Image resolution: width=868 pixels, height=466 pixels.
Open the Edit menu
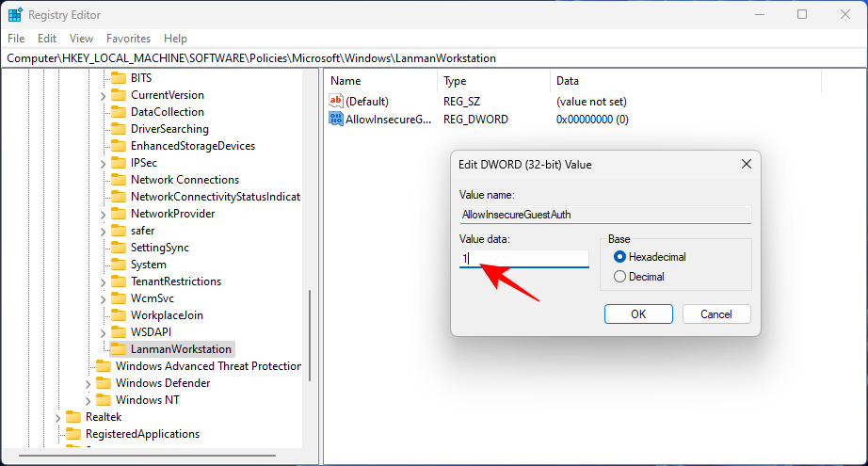47,39
